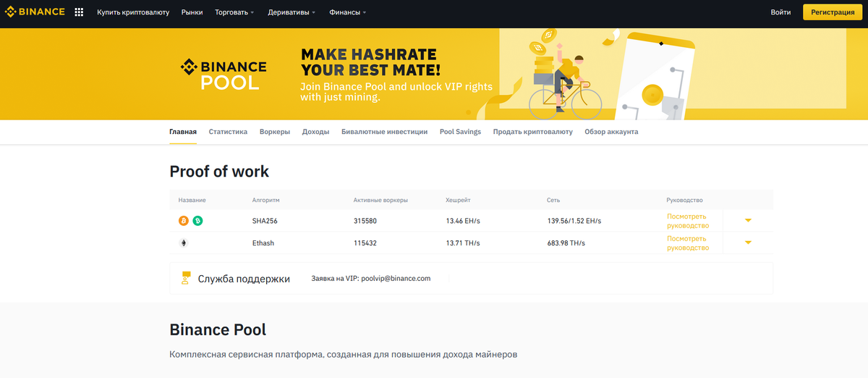Switch to the Статистика tab

coord(228,132)
